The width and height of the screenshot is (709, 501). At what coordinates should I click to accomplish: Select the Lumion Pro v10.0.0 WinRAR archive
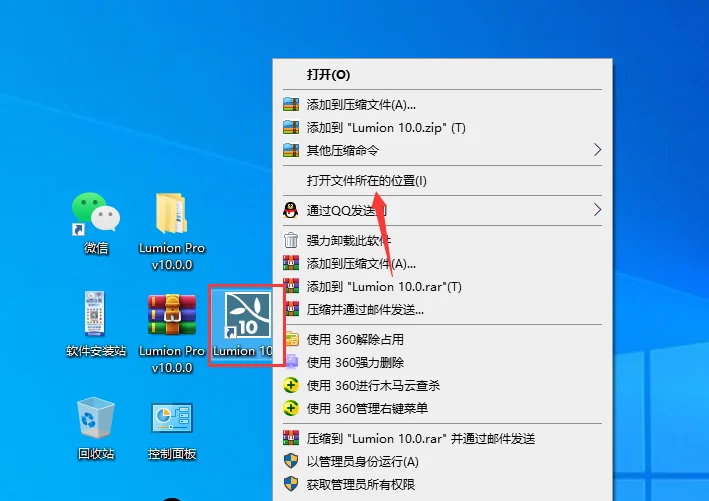pyautogui.click(x=172, y=333)
